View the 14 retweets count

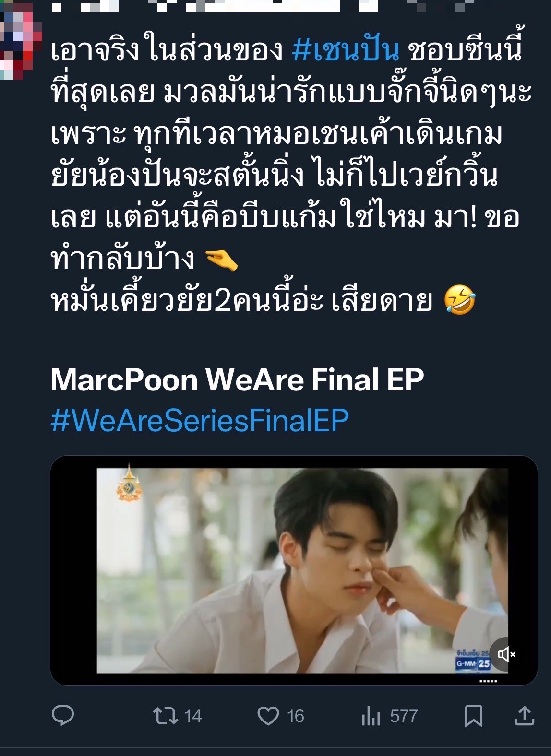[x=193, y=716]
